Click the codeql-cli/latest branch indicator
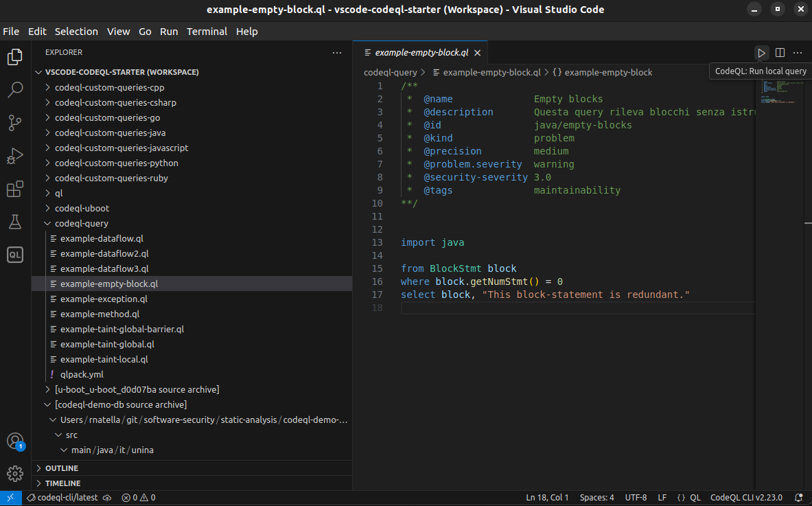Image resolution: width=812 pixels, height=506 pixels. coord(62,498)
